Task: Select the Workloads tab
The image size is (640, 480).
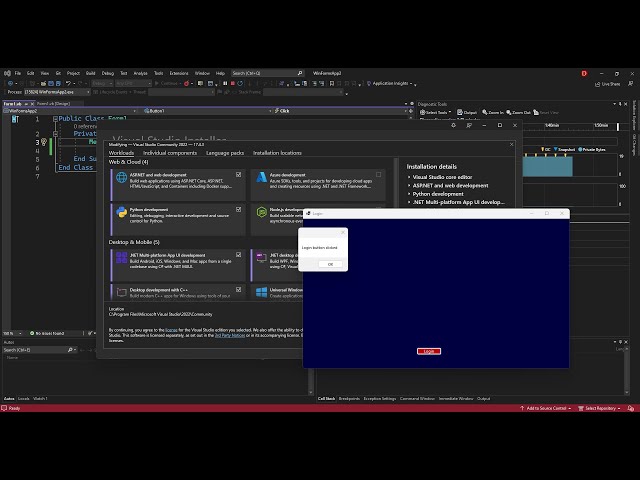Action: (121, 153)
